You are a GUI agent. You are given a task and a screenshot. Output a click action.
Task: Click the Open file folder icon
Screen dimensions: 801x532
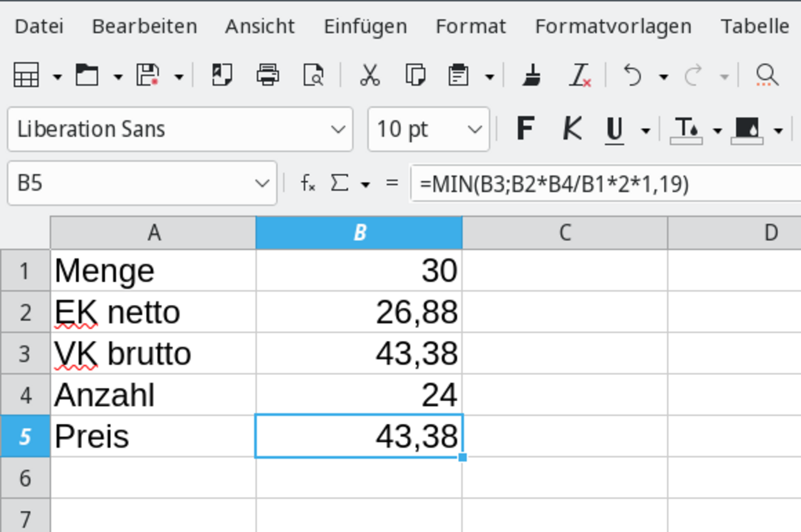[87, 76]
